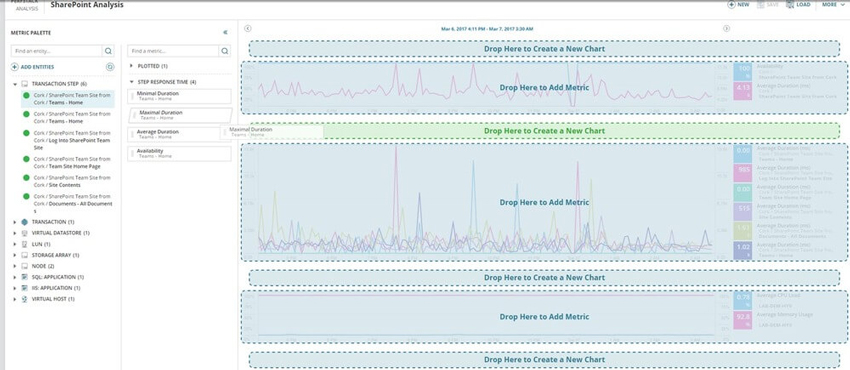Image resolution: width=850 pixels, height=370 pixels.
Task: Expand the PLOTTED (1) metric section
Action: pos(132,66)
